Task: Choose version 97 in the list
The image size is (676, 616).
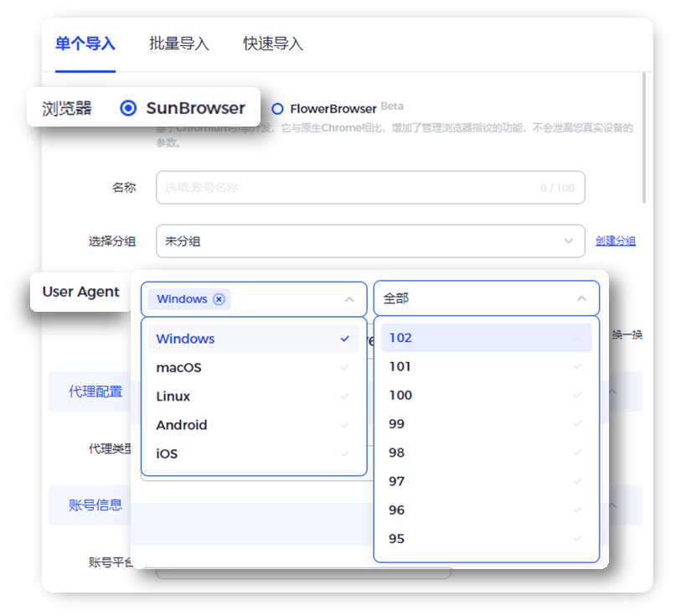Action: [487, 481]
